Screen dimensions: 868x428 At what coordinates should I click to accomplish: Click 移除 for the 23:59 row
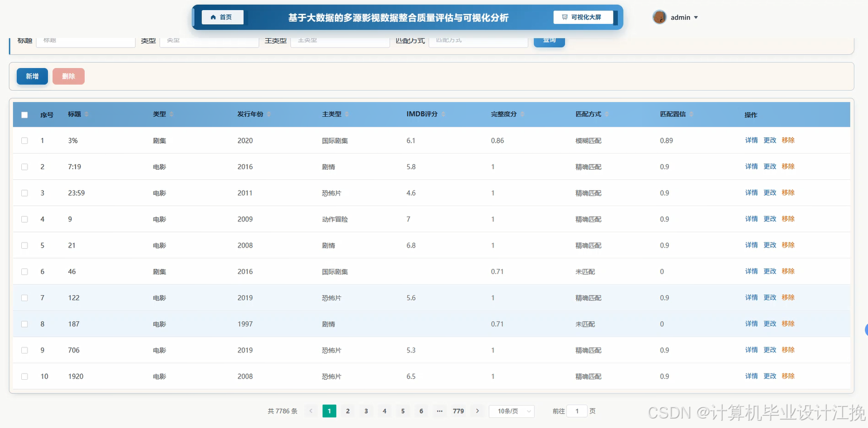[788, 193]
